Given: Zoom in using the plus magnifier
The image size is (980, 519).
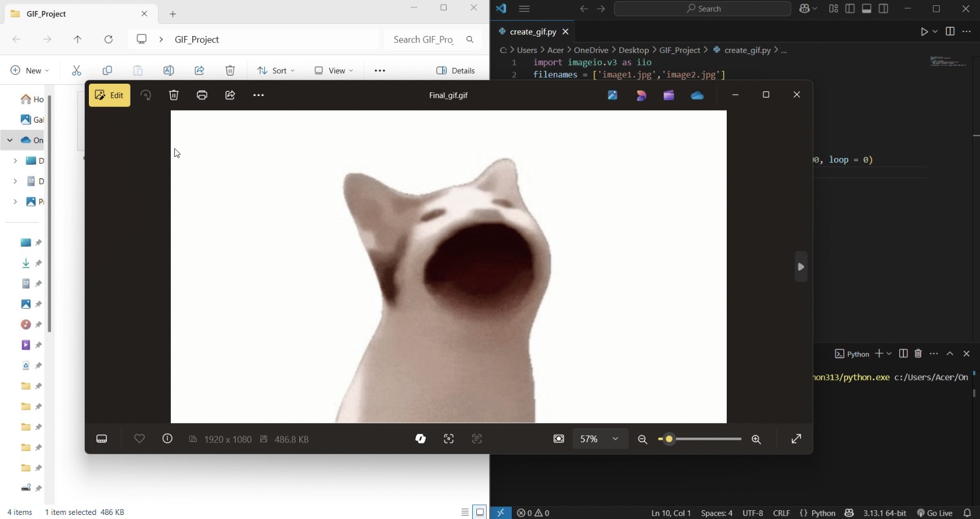Looking at the screenshot, I should 756,439.
